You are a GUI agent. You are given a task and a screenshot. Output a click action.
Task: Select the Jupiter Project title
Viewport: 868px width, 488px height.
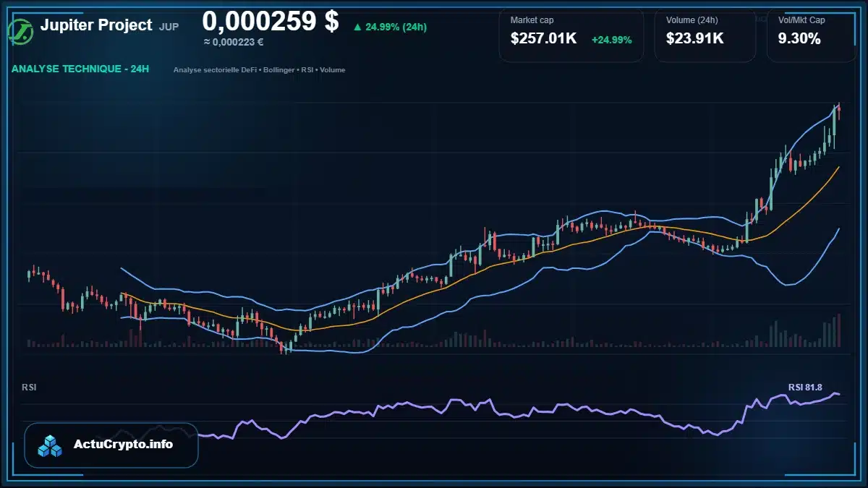[x=96, y=25]
